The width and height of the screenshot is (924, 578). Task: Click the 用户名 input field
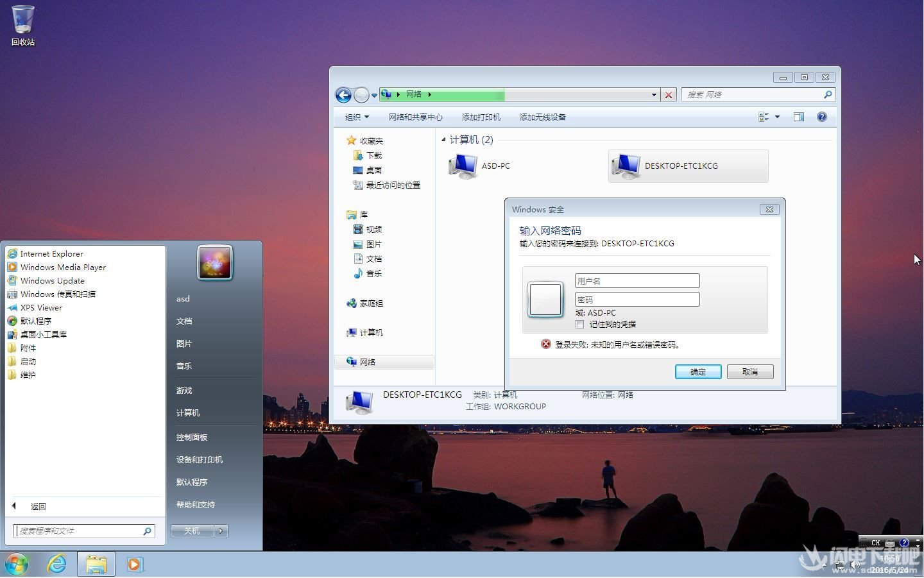[x=637, y=280]
